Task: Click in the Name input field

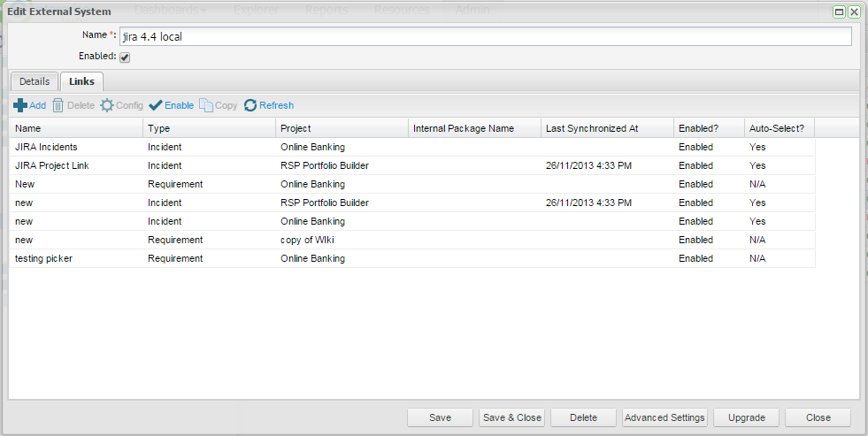Action: (485, 36)
